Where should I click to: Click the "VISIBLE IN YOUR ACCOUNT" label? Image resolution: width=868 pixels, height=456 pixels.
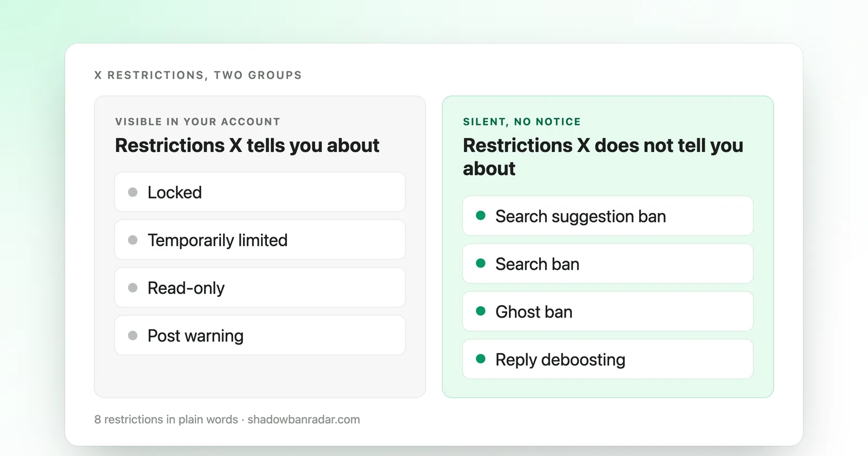(197, 122)
